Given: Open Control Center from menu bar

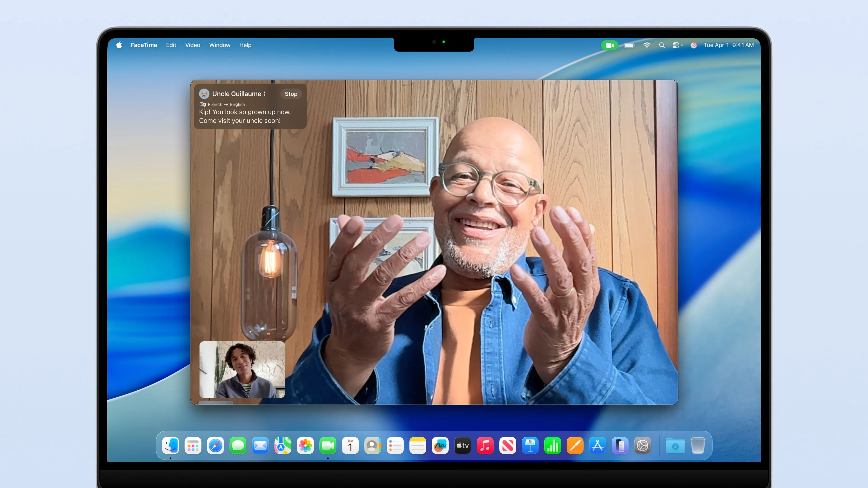Looking at the screenshot, I should pos(676,45).
